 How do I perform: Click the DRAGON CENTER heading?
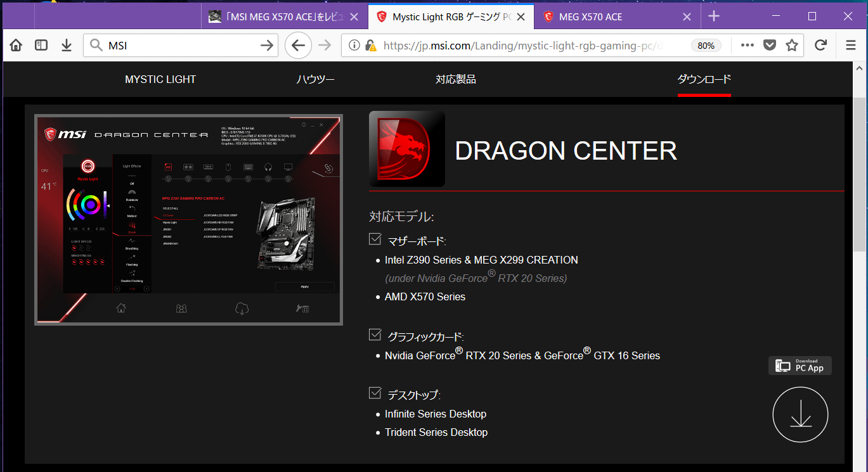566,151
